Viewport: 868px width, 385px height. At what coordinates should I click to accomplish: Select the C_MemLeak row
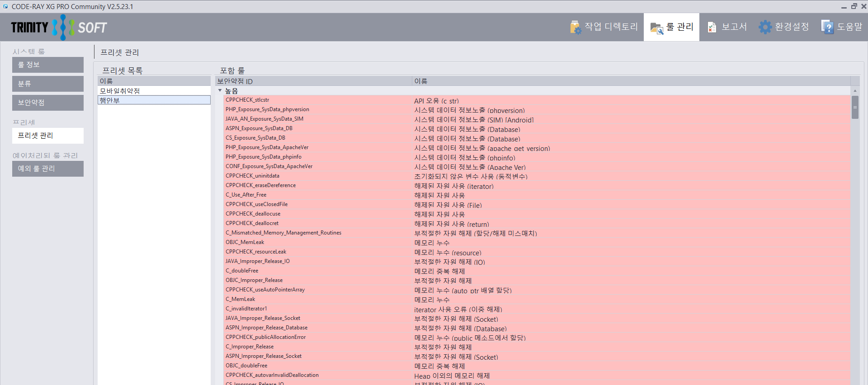click(537, 300)
